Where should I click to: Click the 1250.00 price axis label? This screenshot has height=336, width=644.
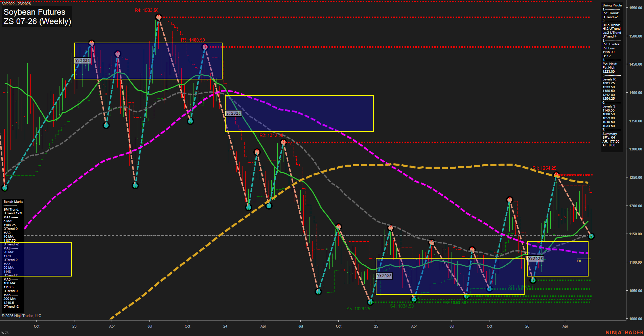pyautogui.click(x=636, y=177)
